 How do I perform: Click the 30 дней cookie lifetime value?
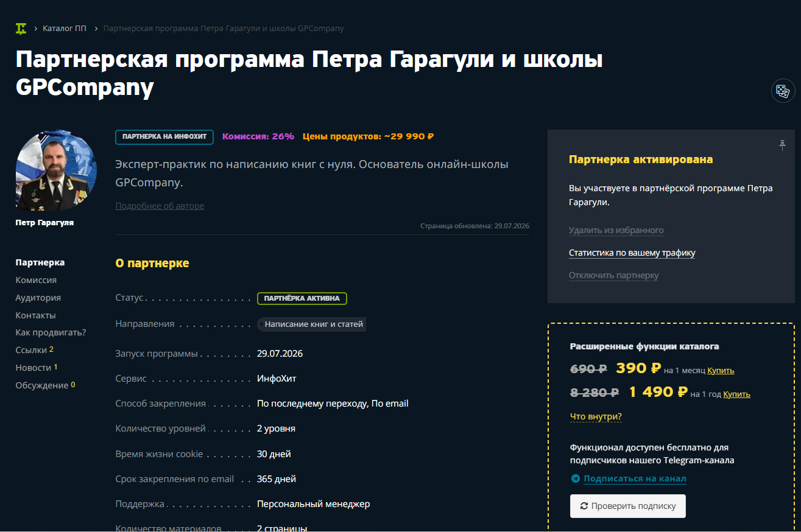point(274,454)
